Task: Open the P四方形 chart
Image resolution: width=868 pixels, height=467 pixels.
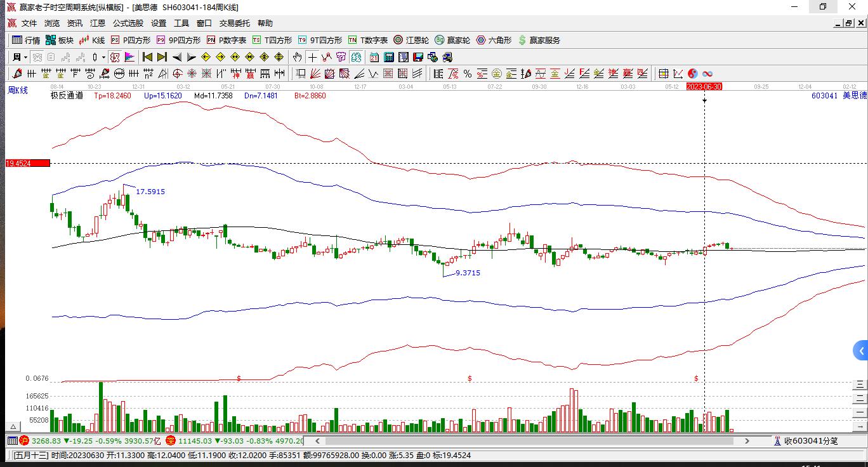Action: click(131, 40)
